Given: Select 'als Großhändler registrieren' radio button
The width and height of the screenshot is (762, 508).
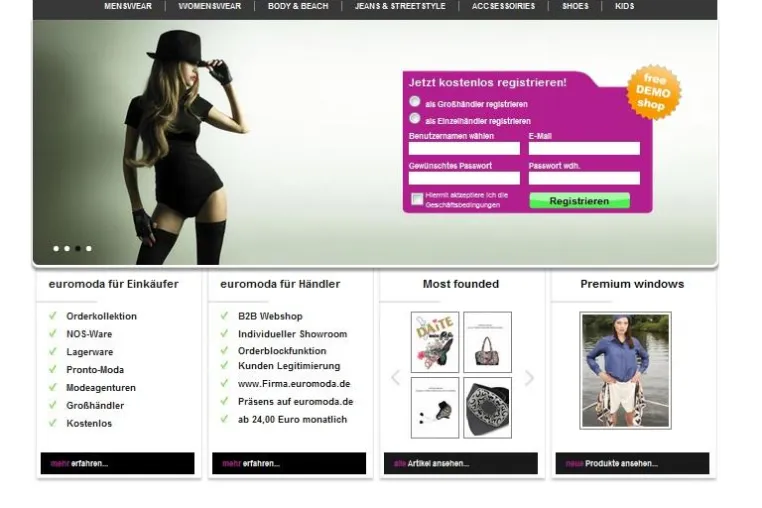Looking at the screenshot, I should (415, 101).
